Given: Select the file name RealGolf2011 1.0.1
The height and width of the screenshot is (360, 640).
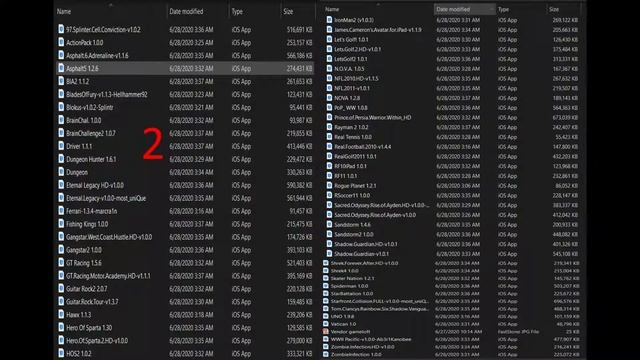Looking at the screenshot, I should [x=355, y=156].
